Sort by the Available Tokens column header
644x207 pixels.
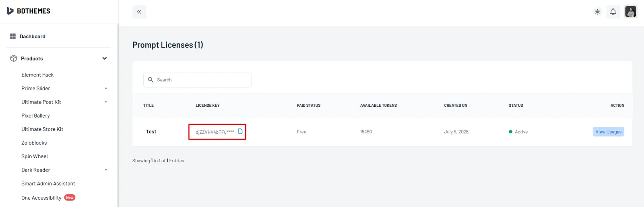[378, 106]
